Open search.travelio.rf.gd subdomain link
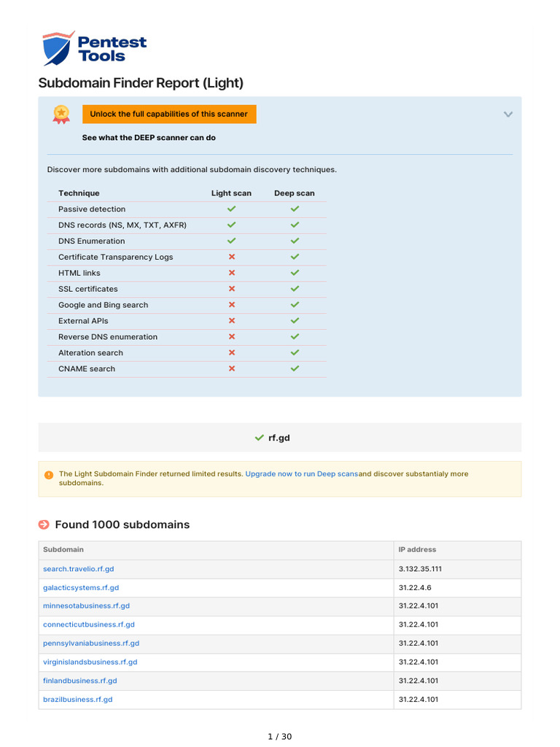560x747 pixels. coord(79,569)
